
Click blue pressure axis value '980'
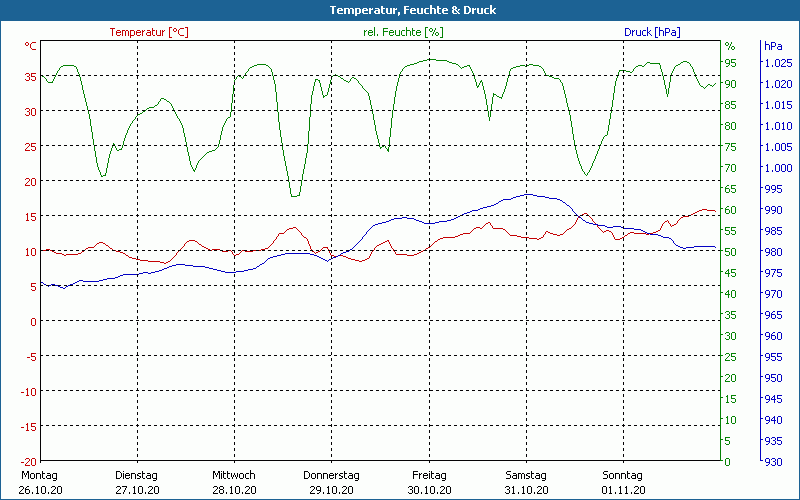click(773, 252)
